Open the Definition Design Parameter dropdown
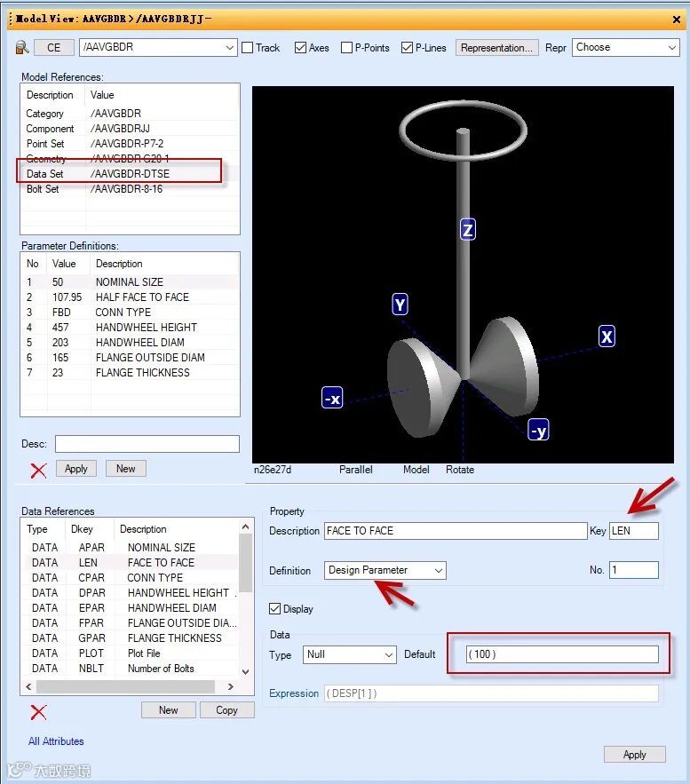Screen dimensions: 690x784 [x=439, y=570]
